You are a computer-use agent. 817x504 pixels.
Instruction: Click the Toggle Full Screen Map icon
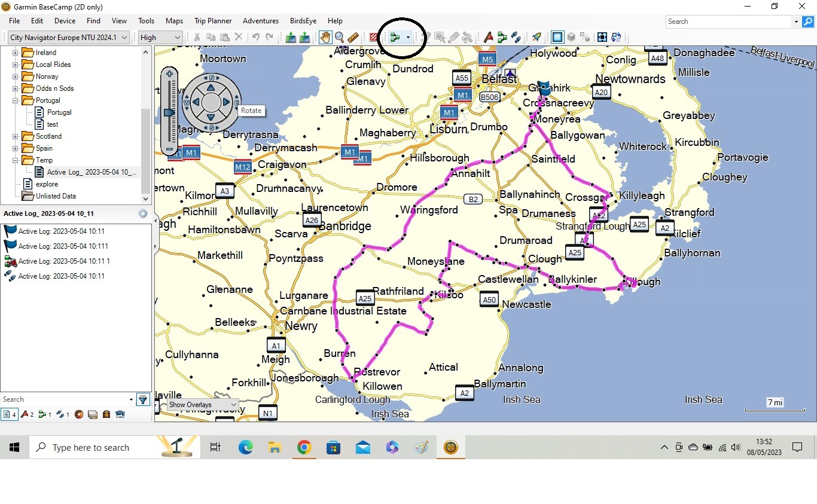tap(602, 37)
